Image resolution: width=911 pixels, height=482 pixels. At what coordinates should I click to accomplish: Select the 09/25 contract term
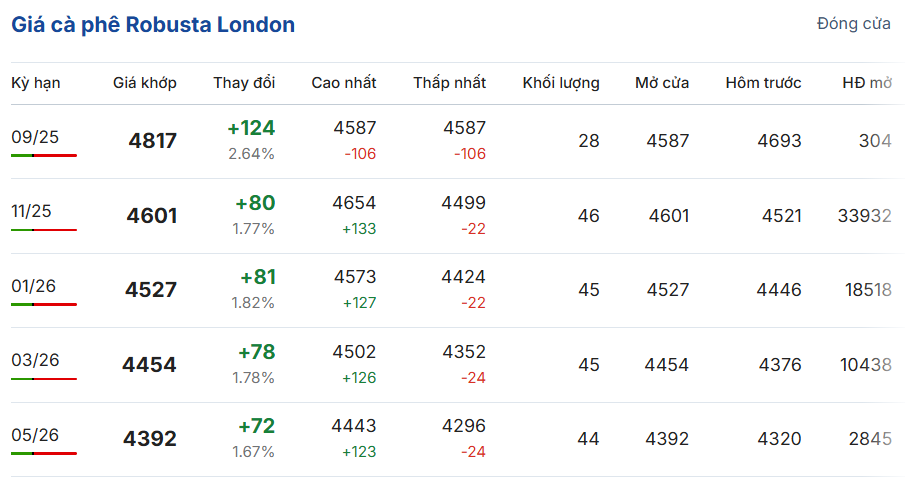click(x=35, y=137)
